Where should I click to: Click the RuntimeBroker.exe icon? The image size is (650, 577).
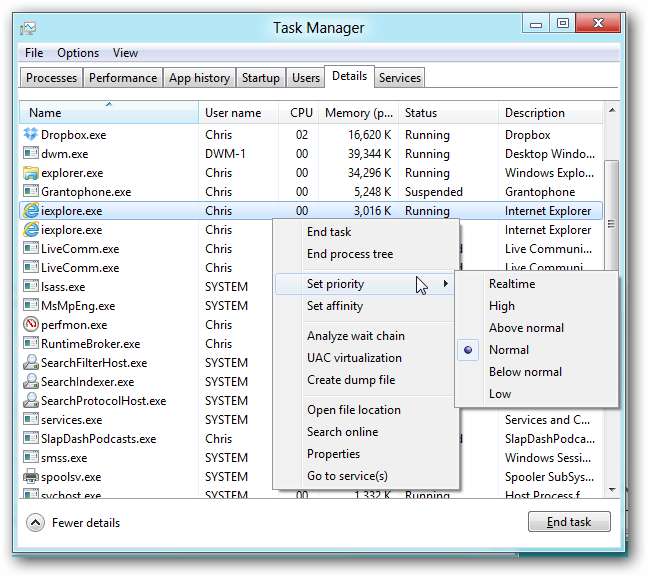click(x=31, y=343)
